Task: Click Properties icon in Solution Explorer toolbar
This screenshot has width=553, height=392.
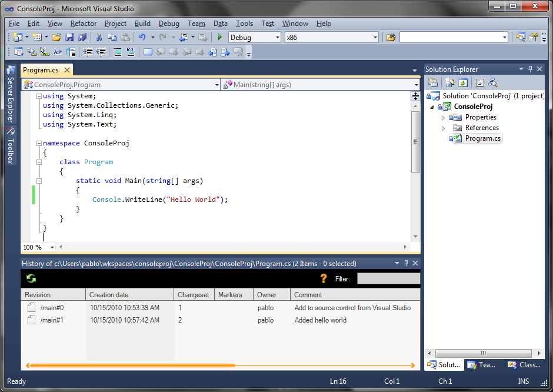Action: 433,82
